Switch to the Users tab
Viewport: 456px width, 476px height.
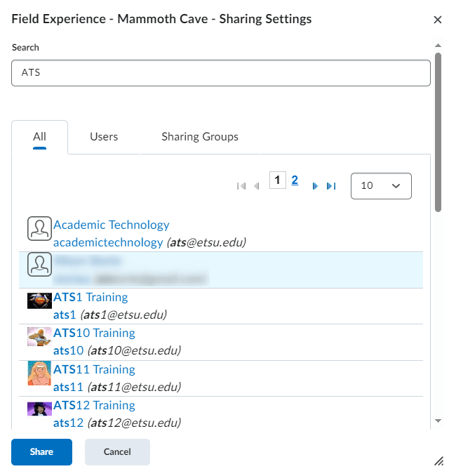tap(104, 137)
